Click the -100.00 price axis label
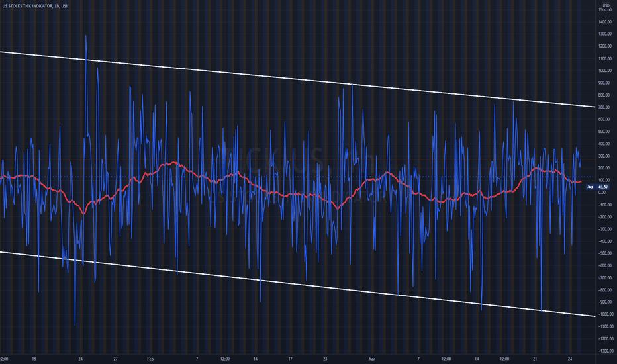 coord(605,205)
